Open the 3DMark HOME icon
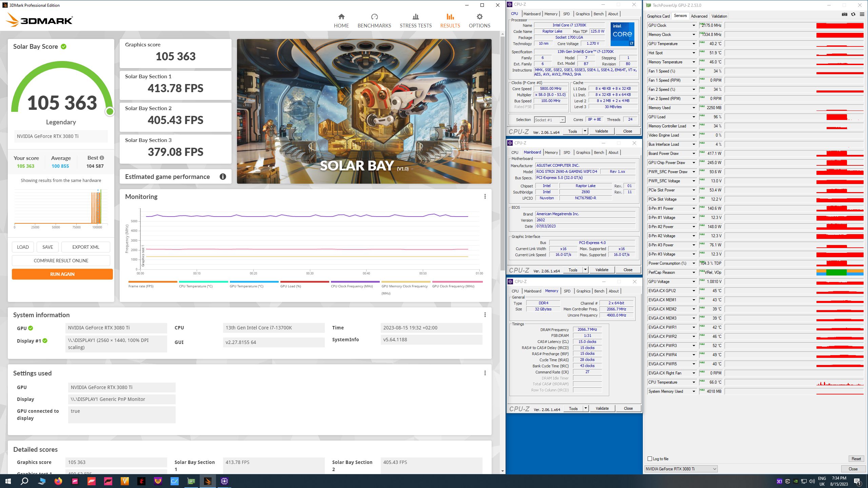Screen dimensions: 868x488 tap(341, 17)
